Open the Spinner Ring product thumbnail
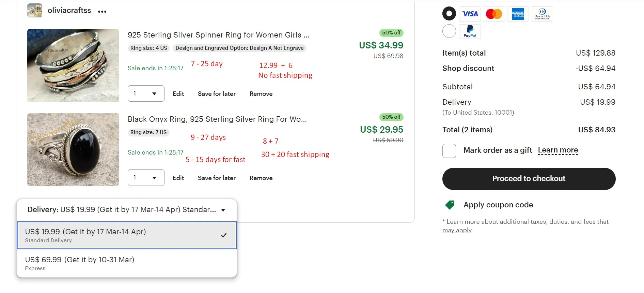This screenshot has height=293, width=644. click(73, 65)
